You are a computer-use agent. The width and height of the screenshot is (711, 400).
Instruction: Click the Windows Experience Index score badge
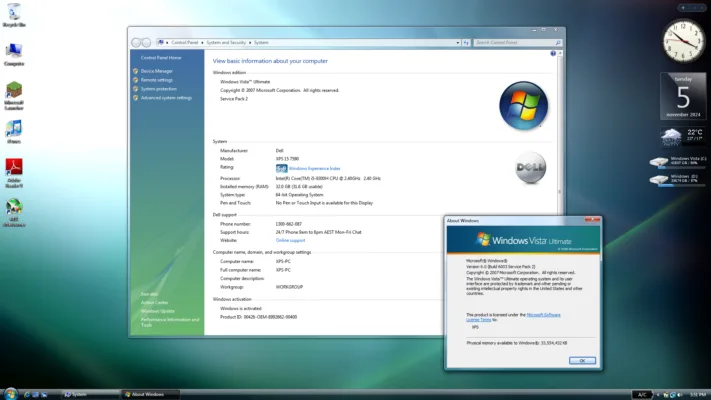coord(281,168)
